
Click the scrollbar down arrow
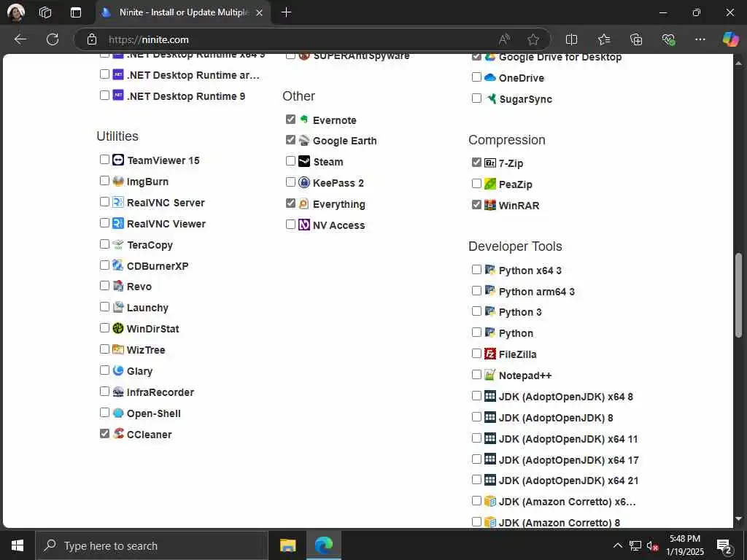click(x=738, y=519)
